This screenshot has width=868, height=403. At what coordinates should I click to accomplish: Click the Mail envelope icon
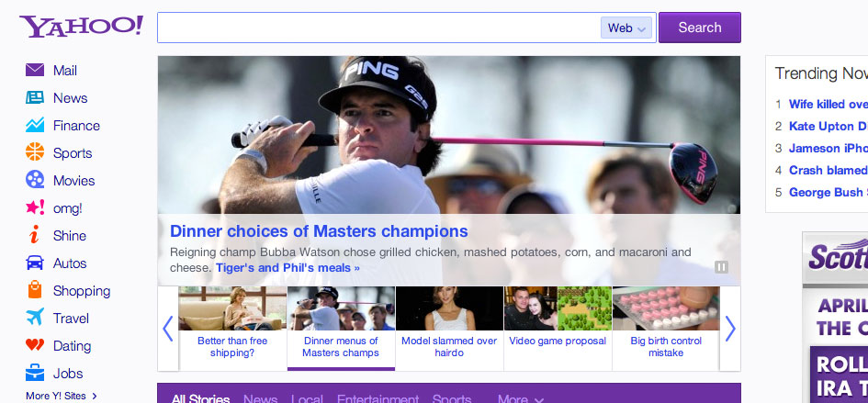pos(35,71)
